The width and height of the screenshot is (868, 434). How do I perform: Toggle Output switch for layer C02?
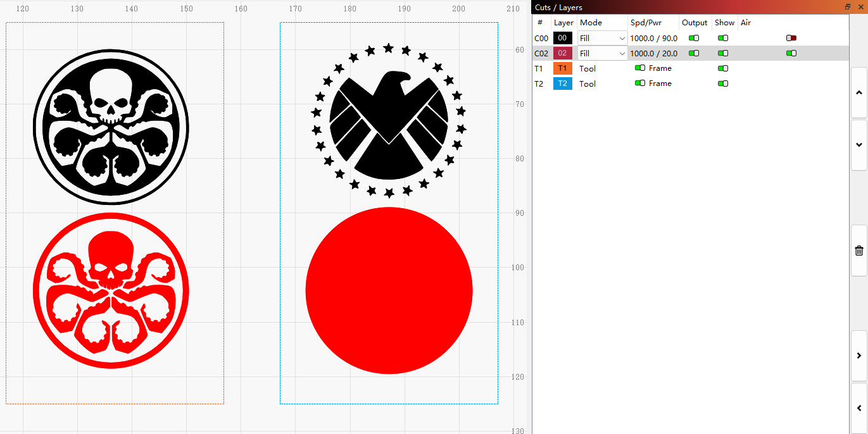[694, 53]
